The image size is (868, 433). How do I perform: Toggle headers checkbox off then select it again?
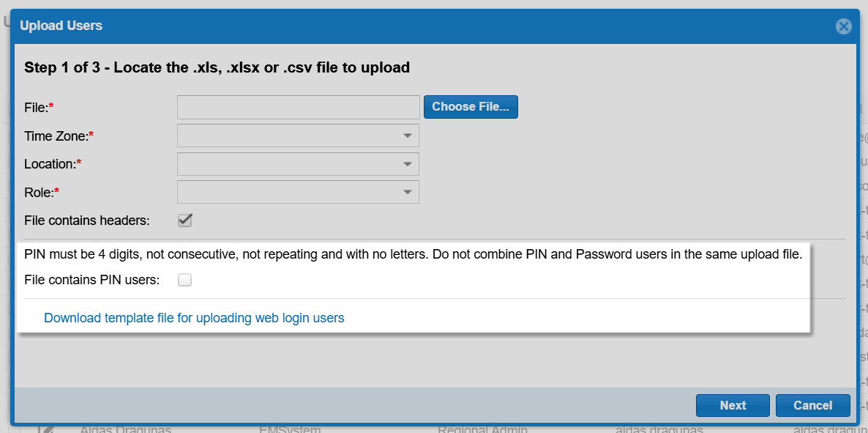point(184,220)
